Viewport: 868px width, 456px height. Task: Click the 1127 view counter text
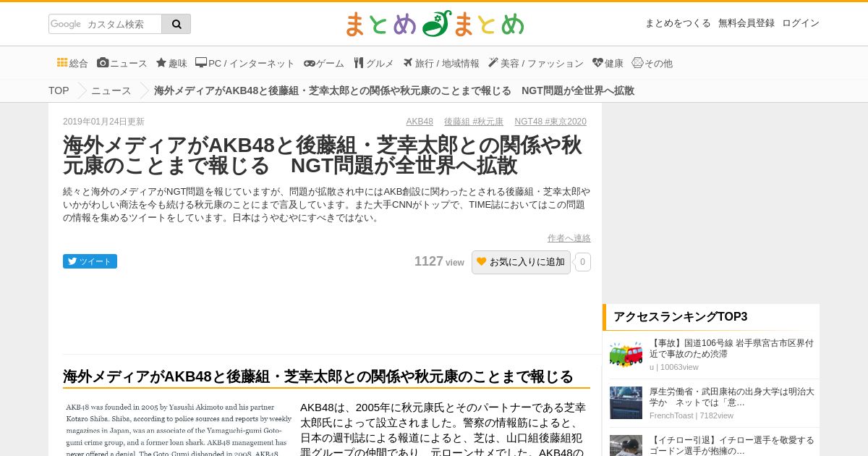[x=439, y=261]
